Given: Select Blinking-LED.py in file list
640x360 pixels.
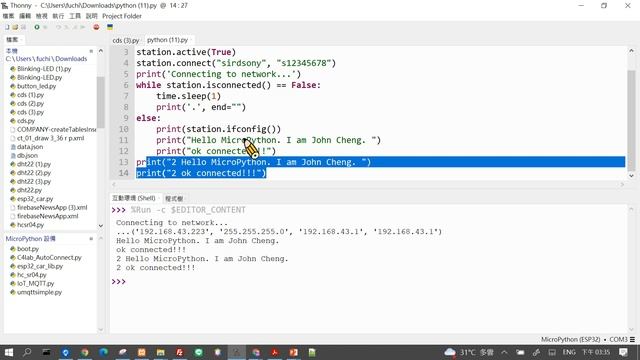Looking at the screenshot, I should click(39, 77).
